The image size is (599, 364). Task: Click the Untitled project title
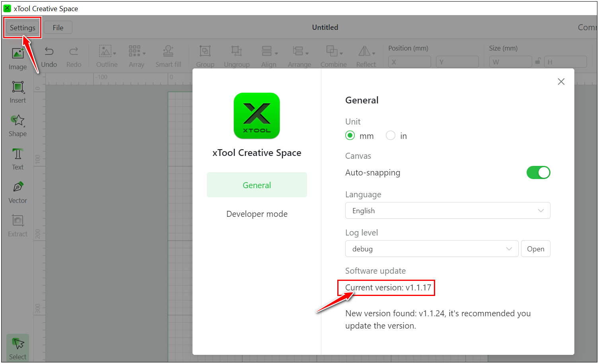(325, 27)
